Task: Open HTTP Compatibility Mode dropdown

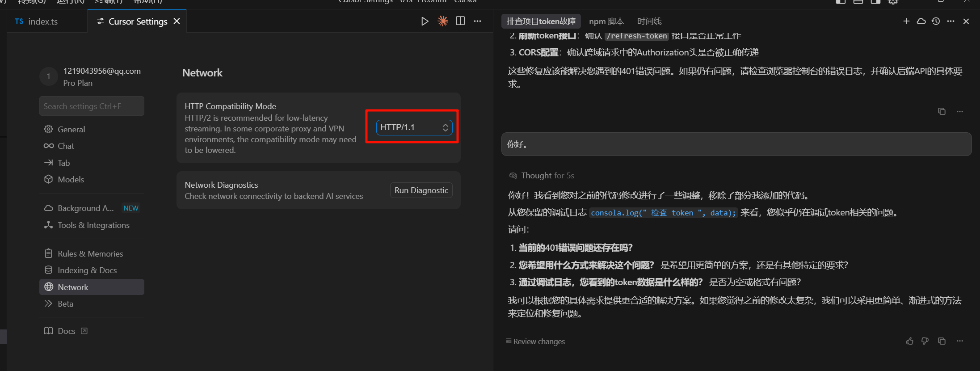Action: pyautogui.click(x=414, y=127)
